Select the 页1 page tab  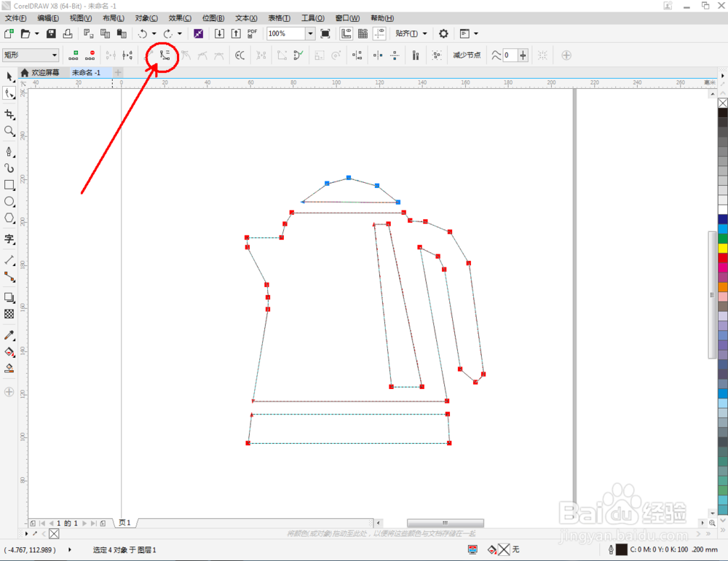click(124, 523)
